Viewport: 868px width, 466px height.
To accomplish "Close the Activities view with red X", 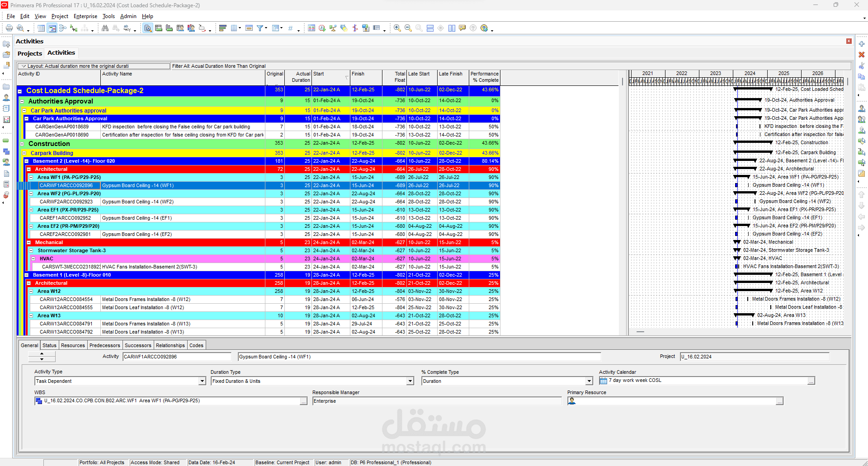I will pos(849,41).
